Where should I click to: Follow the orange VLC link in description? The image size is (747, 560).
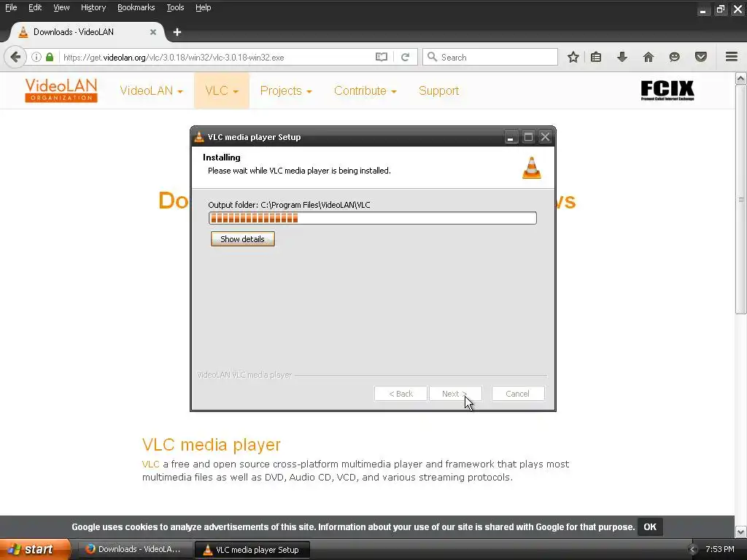click(150, 464)
